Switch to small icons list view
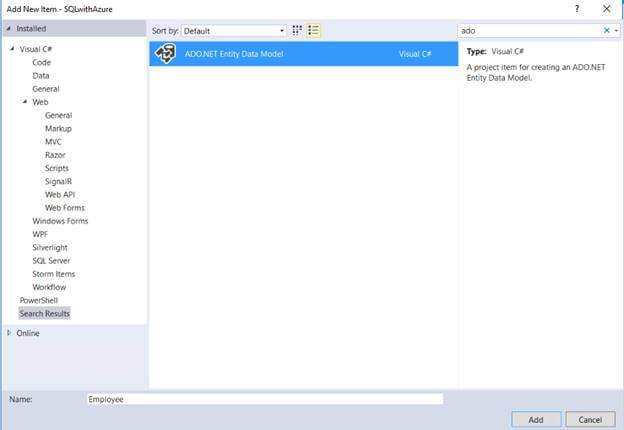 314,30
